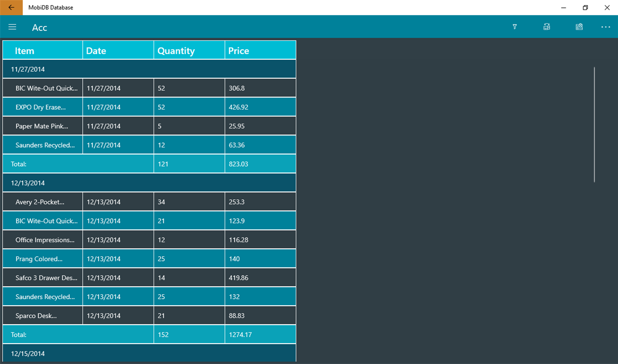Collapse the 12/15/2014 group header
Screen dimensions: 618x364
coord(149,353)
